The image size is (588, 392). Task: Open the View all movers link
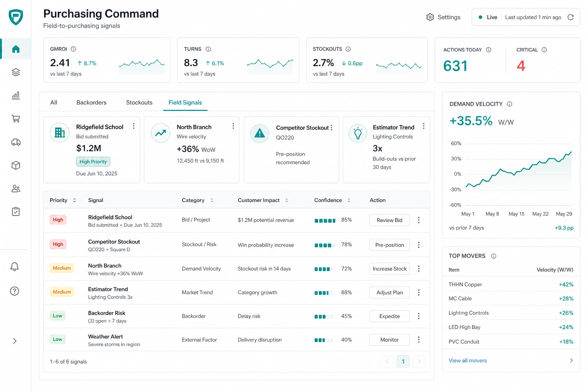click(x=468, y=361)
